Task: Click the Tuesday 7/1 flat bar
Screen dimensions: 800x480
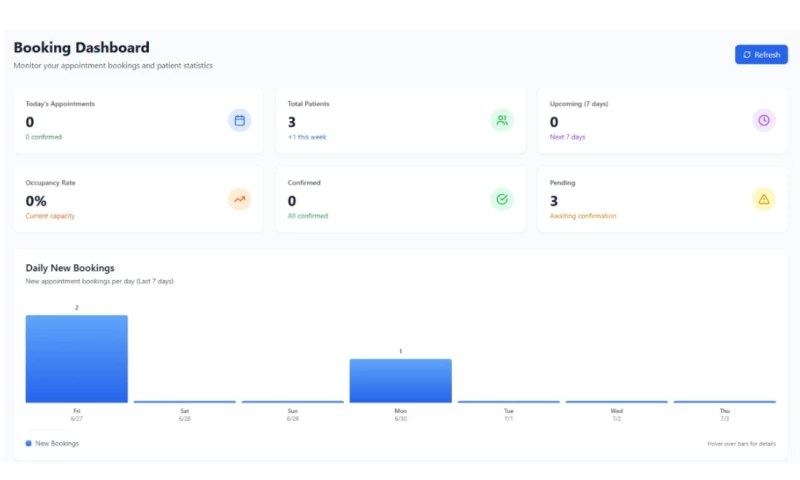Action: [x=508, y=401]
